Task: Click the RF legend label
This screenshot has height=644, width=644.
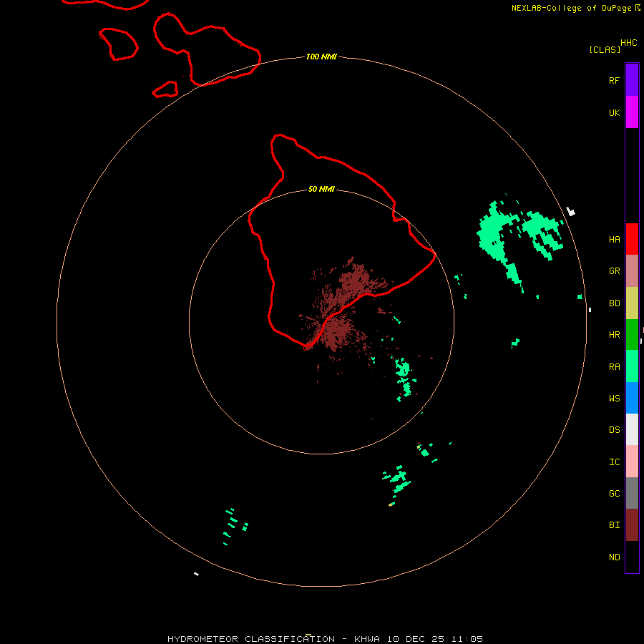Action: tap(614, 80)
